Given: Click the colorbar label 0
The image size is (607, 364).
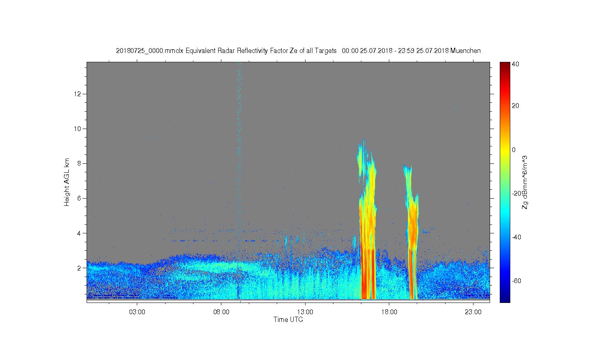Looking at the screenshot, I should click(514, 150).
